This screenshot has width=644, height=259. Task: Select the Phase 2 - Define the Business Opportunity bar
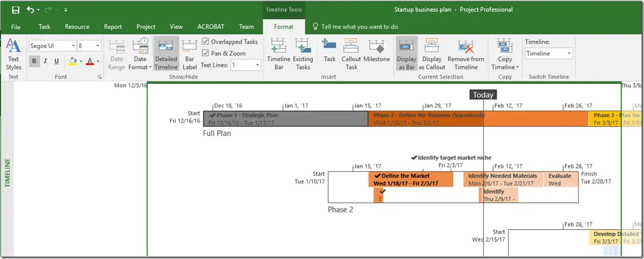coord(478,118)
